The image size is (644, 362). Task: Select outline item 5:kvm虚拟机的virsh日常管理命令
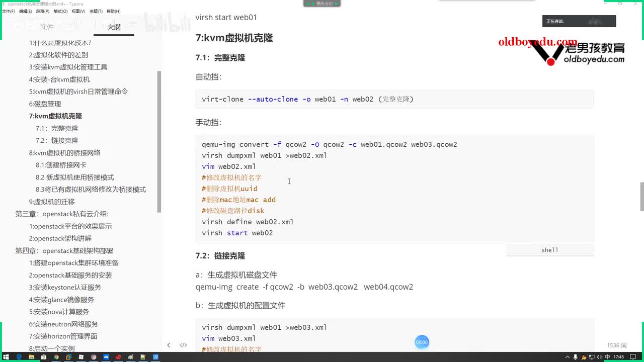[x=78, y=92]
